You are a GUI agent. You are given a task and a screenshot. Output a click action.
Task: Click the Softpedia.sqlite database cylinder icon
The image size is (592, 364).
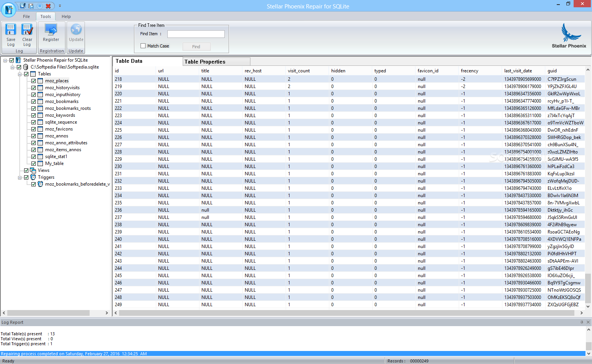[26, 67]
